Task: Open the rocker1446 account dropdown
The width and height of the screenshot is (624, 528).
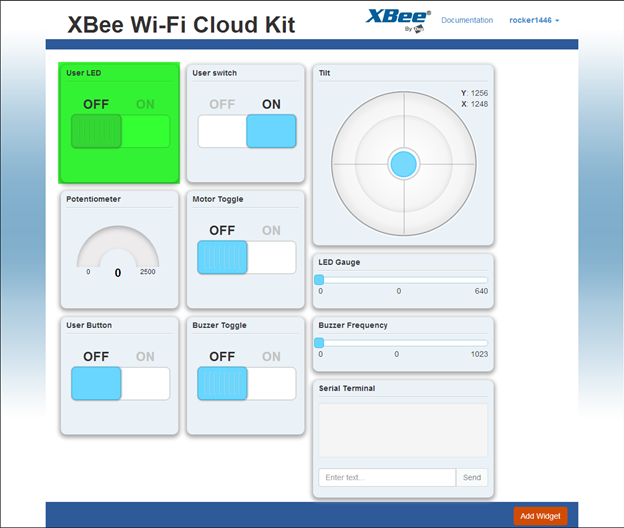Action: tap(534, 20)
